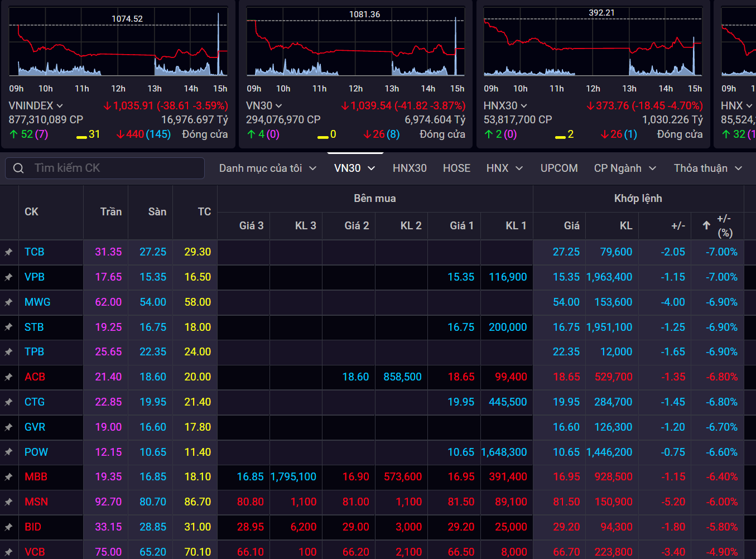
Task: Sort by Khớp lệnh KL column header
Action: click(x=626, y=225)
